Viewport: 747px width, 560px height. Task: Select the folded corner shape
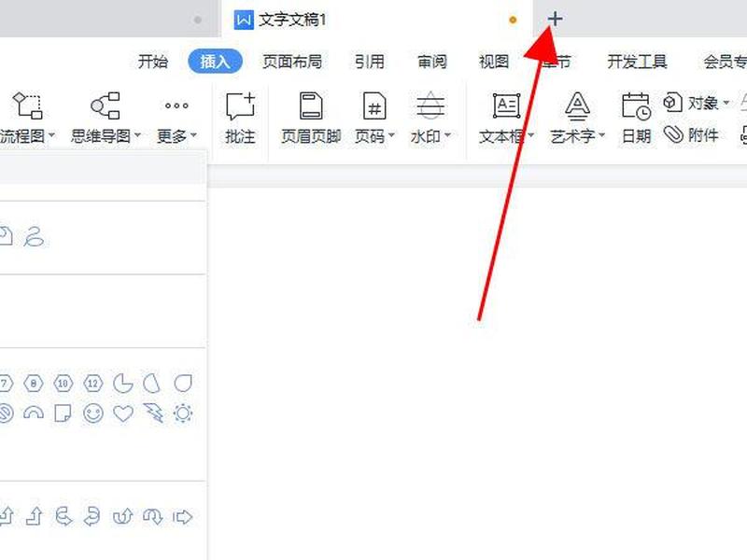[63, 413]
